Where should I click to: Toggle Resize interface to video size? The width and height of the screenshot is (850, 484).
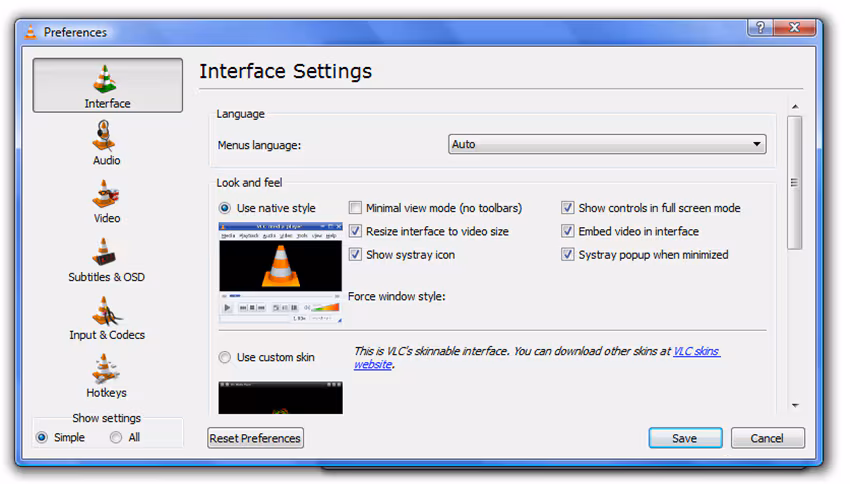tap(355, 231)
